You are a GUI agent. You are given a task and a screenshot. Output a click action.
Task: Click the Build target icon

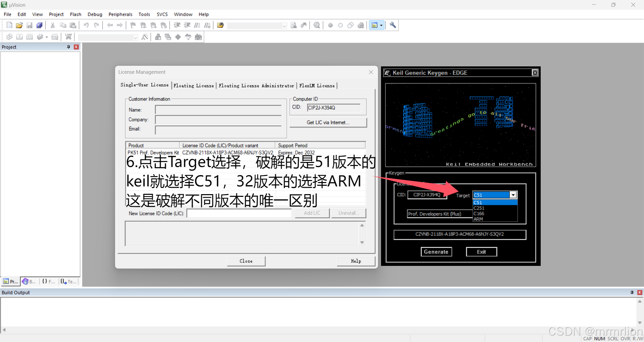19,37
